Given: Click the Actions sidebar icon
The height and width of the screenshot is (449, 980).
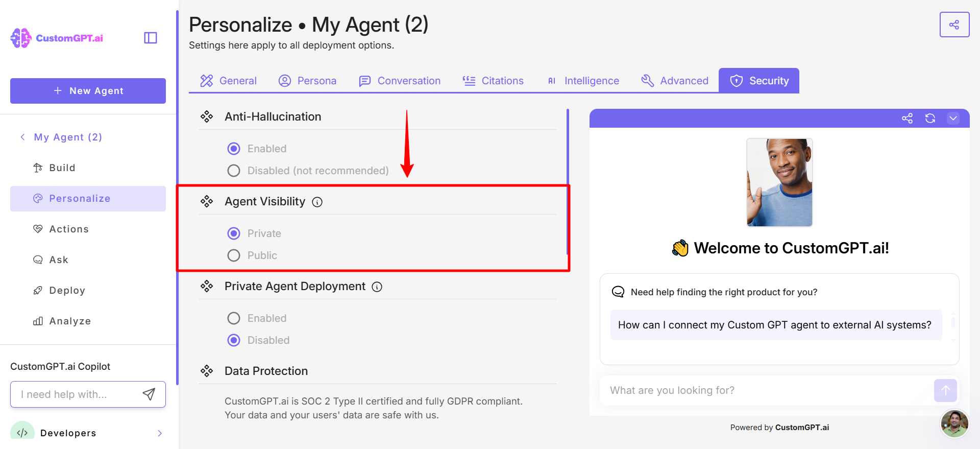Looking at the screenshot, I should (x=38, y=229).
